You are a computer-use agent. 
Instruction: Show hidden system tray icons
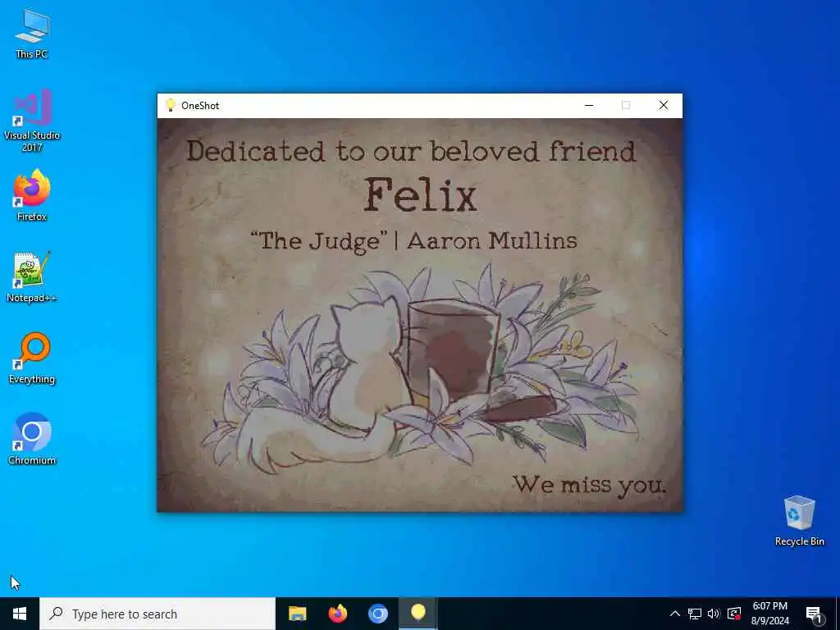click(675, 614)
